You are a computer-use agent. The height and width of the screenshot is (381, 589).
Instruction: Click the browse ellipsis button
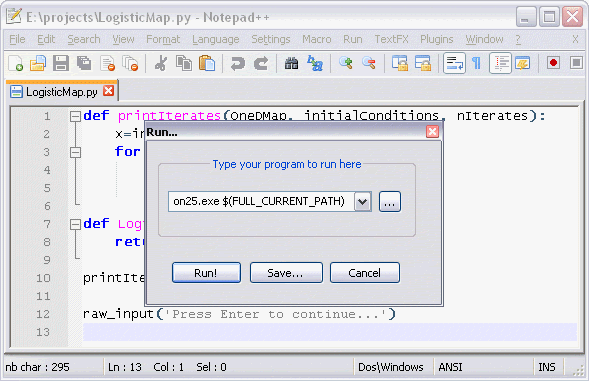pos(390,202)
